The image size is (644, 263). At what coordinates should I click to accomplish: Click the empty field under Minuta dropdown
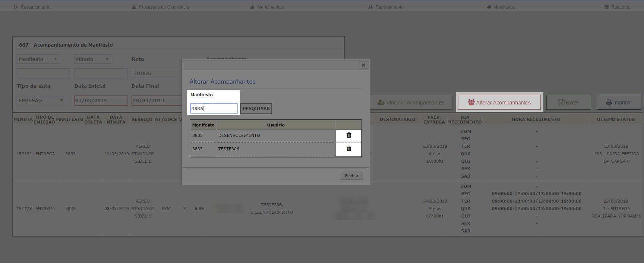point(101,73)
